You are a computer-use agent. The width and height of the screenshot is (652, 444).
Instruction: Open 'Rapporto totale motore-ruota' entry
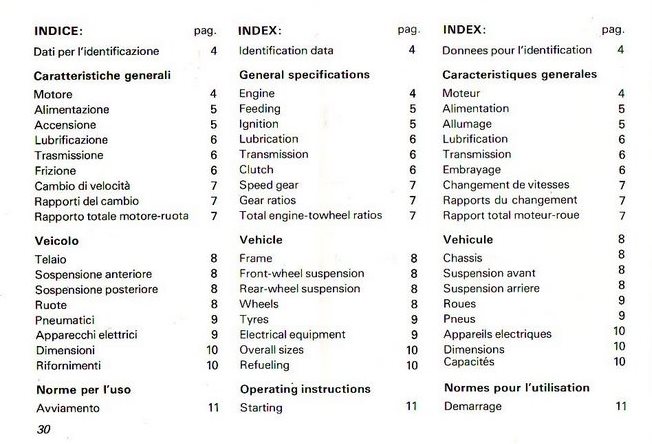coord(111,215)
